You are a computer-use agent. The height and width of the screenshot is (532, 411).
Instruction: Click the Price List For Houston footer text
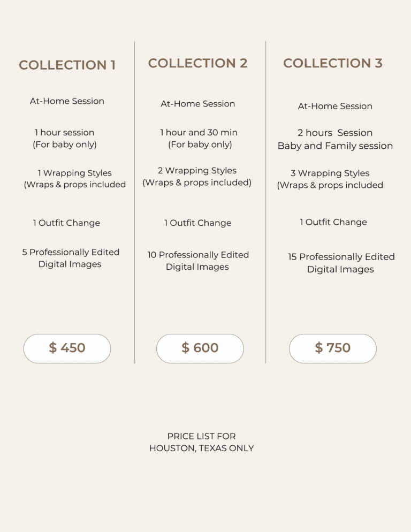[x=201, y=442]
